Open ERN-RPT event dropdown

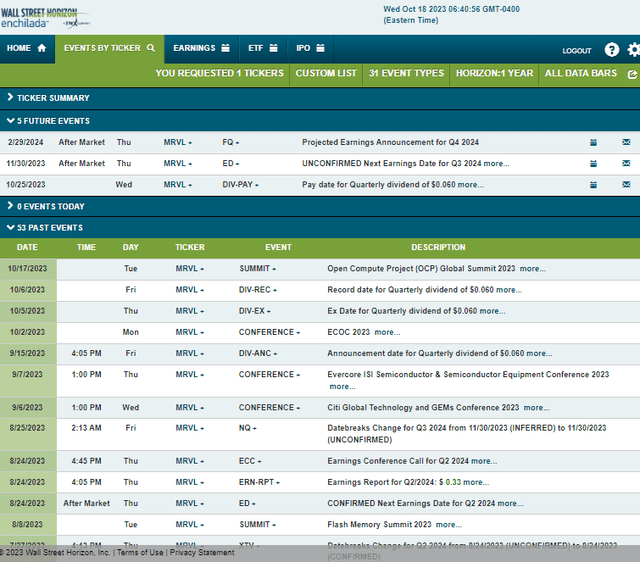[259, 482]
